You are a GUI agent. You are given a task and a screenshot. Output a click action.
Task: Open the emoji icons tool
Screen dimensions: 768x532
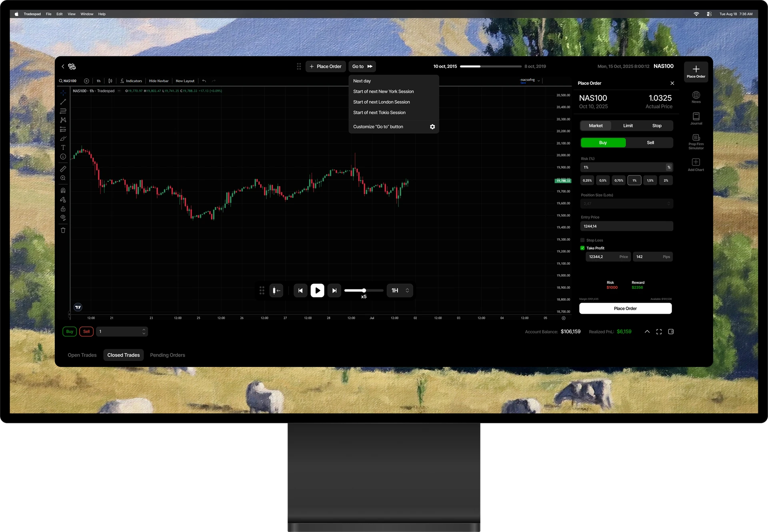click(x=63, y=157)
